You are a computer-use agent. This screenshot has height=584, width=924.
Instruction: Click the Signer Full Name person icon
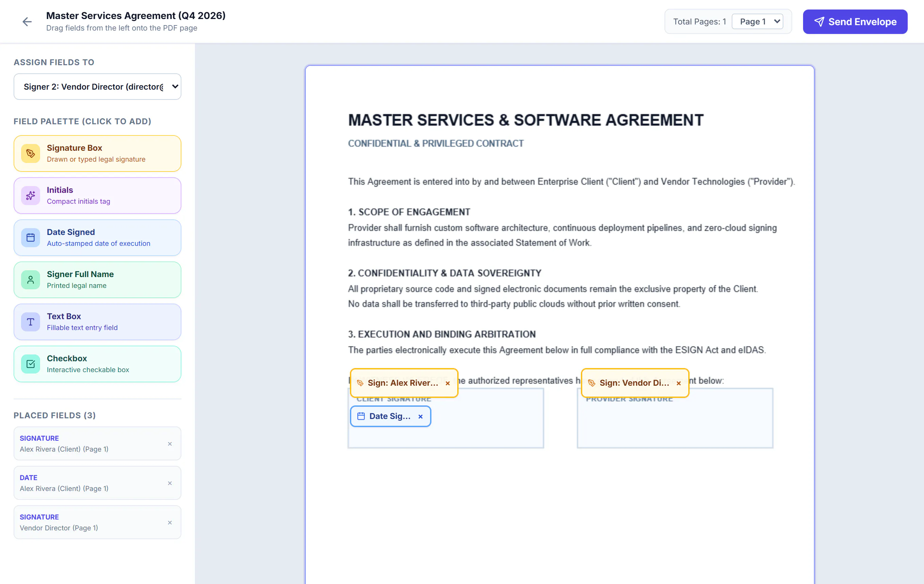click(x=31, y=280)
